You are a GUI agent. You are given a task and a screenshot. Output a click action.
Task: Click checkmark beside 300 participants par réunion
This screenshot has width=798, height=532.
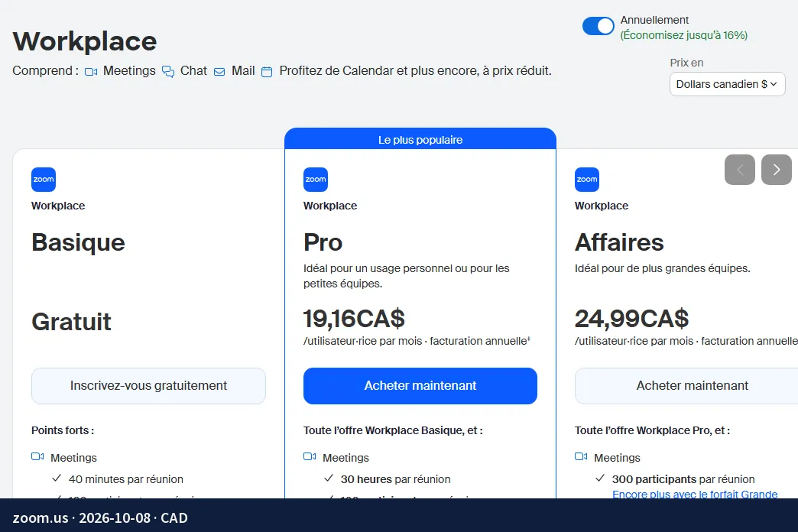(600, 478)
